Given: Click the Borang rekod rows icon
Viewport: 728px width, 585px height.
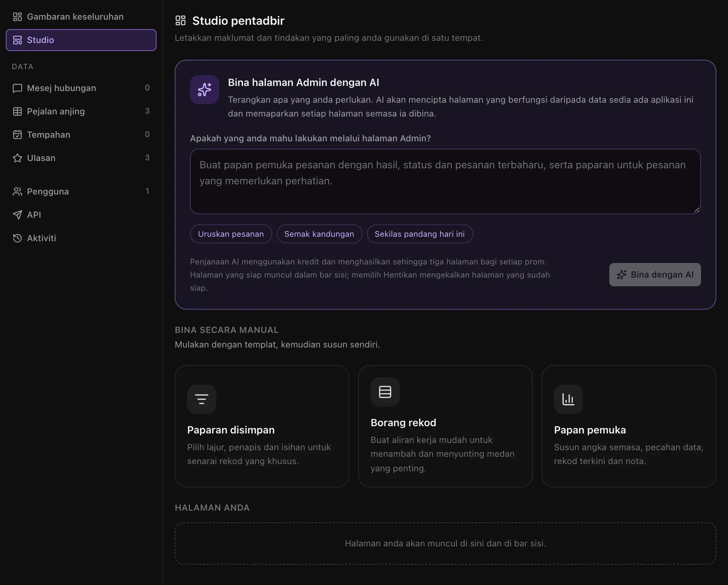Looking at the screenshot, I should [385, 392].
